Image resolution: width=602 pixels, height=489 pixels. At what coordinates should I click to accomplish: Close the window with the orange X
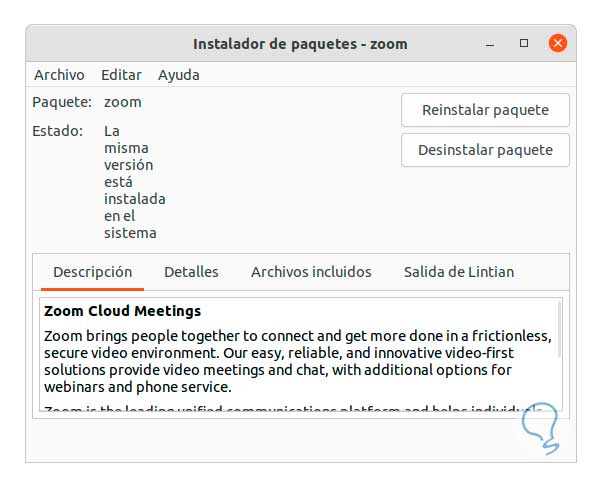pyautogui.click(x=557, y=44)
